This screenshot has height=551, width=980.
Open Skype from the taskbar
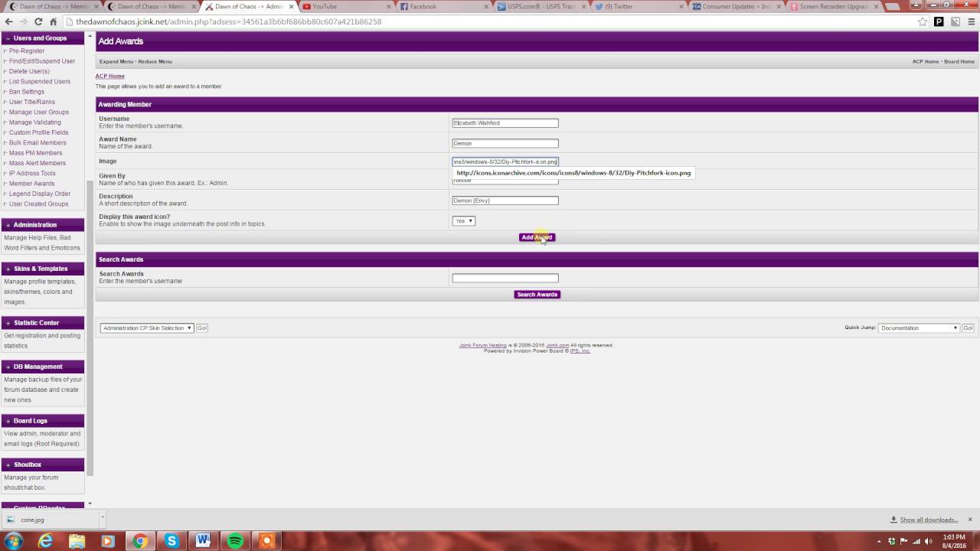pyautogui.click(x=171, y=541)
